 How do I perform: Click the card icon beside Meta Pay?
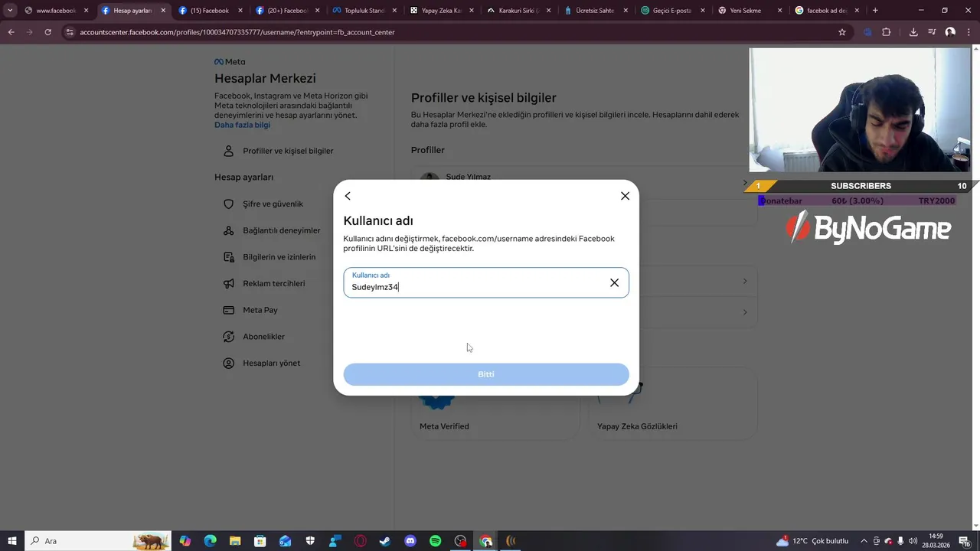tap(228, 310)
